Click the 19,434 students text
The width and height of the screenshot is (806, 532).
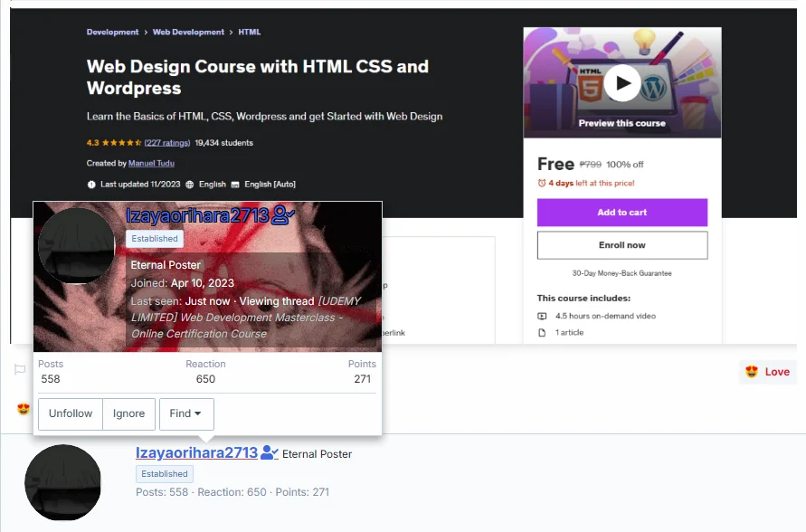[x=223, y=143]
